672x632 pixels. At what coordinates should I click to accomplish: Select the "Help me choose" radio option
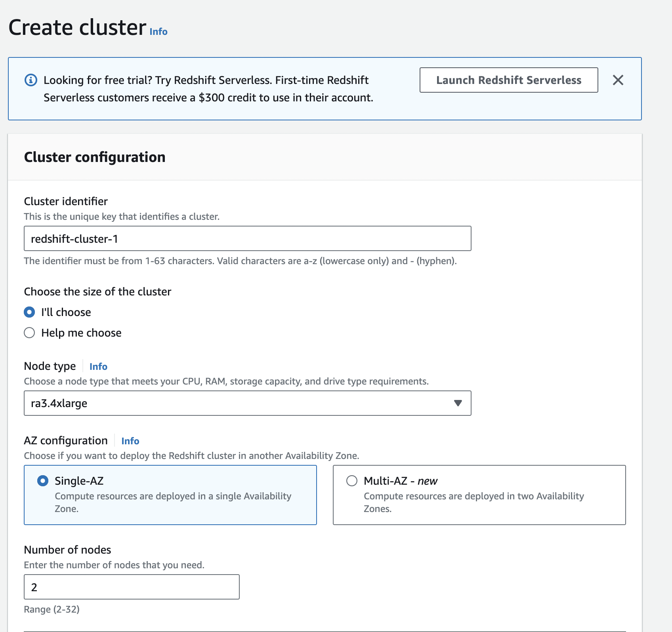(30, 333)
